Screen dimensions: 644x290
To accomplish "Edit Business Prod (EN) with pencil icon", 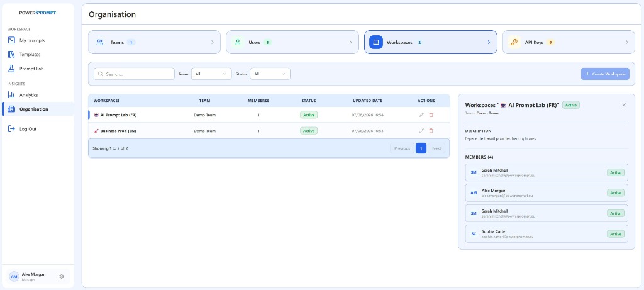I will 421,131.
